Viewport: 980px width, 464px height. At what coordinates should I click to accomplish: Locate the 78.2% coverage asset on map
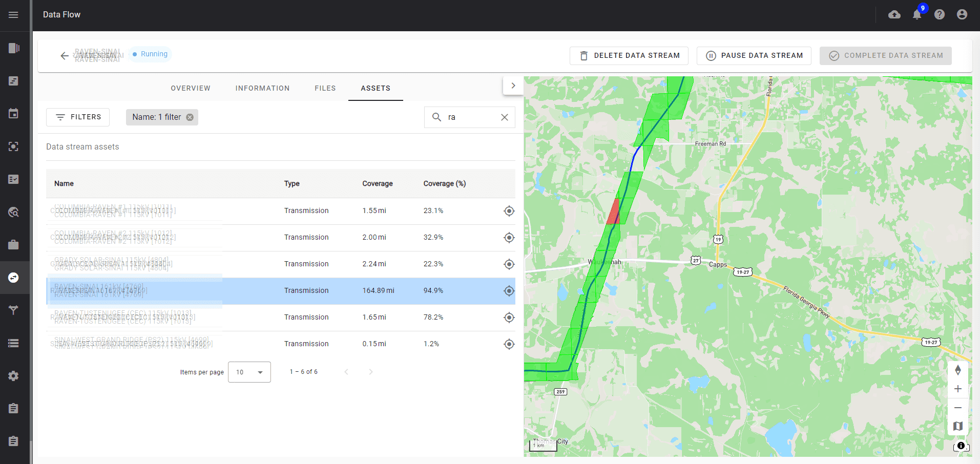pyautogui.click(x=509, y=318)
